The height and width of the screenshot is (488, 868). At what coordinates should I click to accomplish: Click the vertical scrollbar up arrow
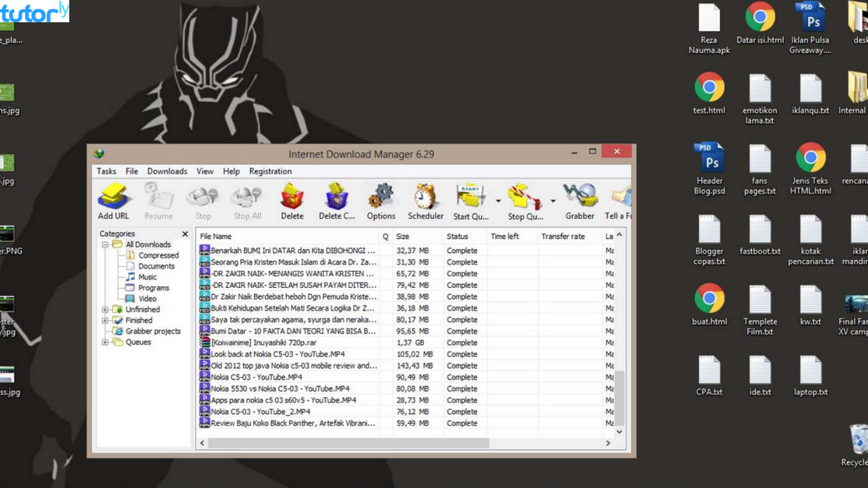[x=620, y=236]
